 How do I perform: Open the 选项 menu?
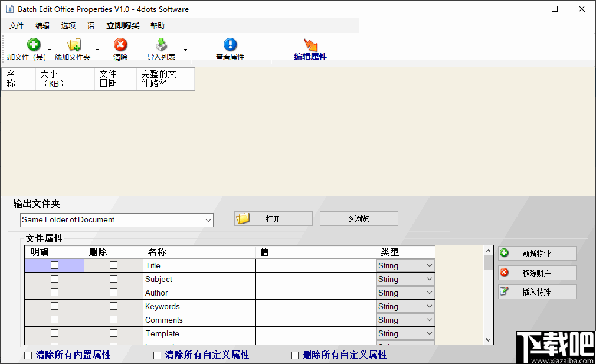coord(67,25)
